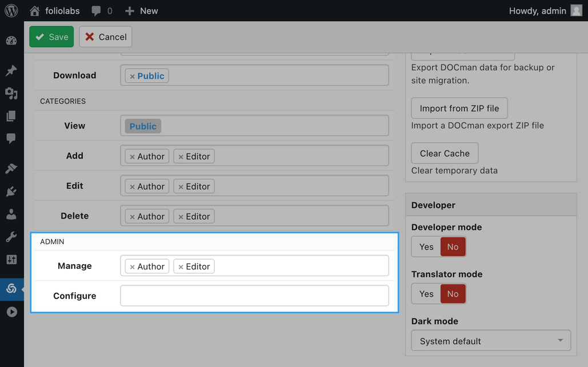The height and width of the screenshot is (367, 588).
Task: Open comments bubble in admin bar
Action: (x=96, y=11)
